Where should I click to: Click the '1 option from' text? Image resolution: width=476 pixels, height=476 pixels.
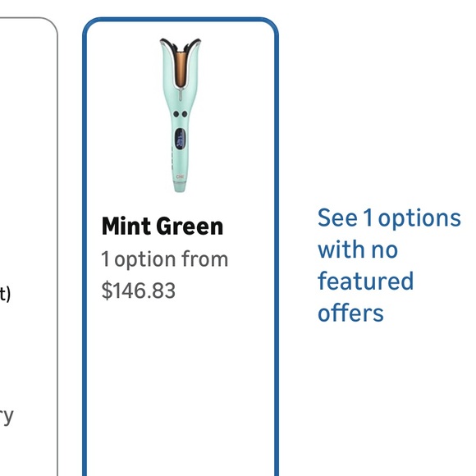pyautogui.click(x=164, y=259)
